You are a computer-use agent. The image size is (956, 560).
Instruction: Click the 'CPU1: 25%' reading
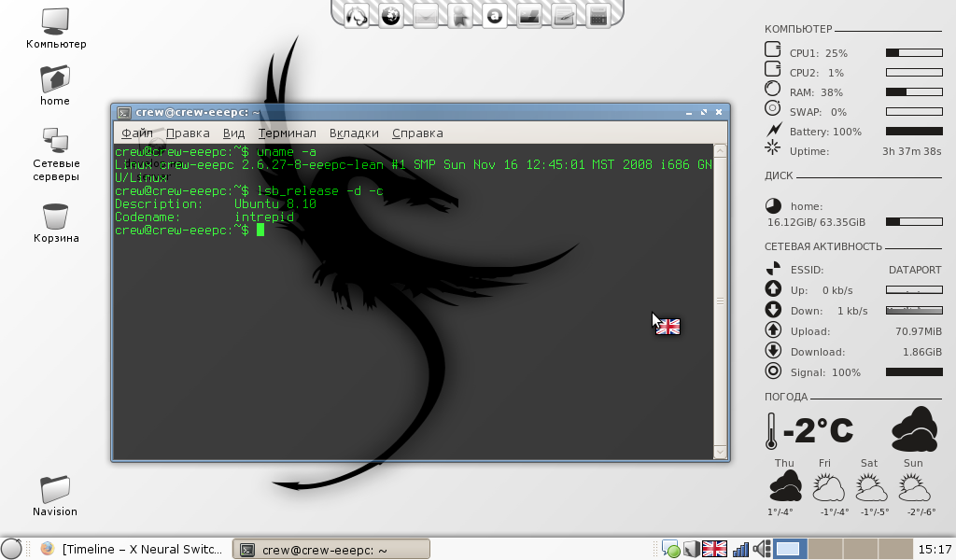click(x=819, y=53)
